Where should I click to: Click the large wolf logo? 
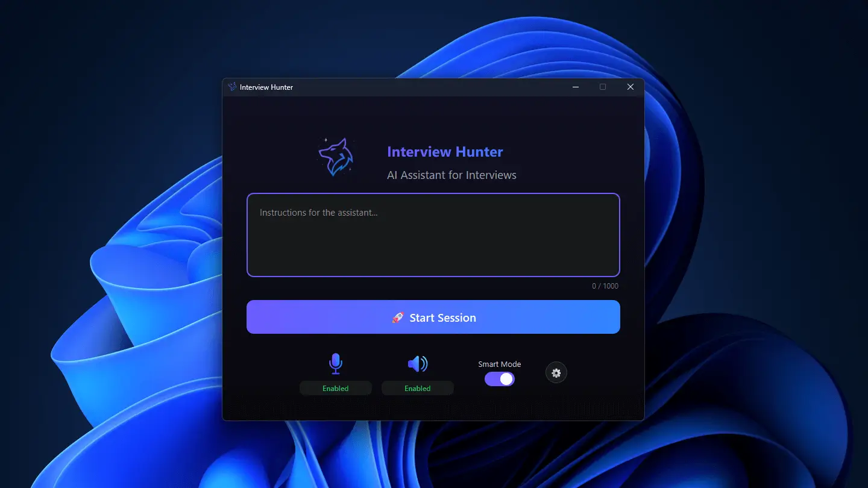(x=336, y=157)
